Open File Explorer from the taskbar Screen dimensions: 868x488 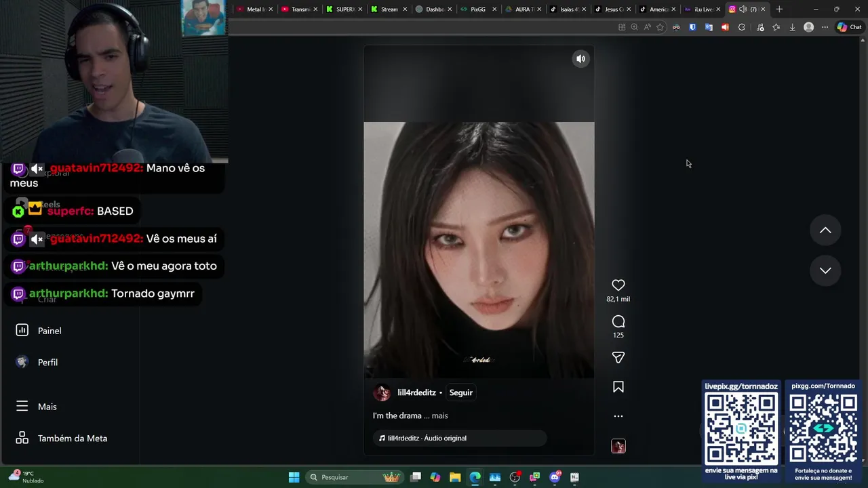point(455,477)
